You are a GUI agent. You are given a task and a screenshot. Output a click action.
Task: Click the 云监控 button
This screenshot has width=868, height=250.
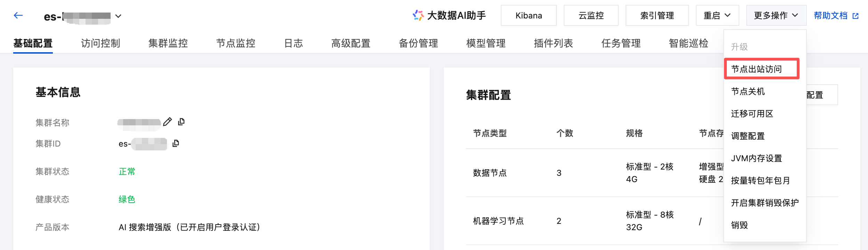click(x=591, y=16)
